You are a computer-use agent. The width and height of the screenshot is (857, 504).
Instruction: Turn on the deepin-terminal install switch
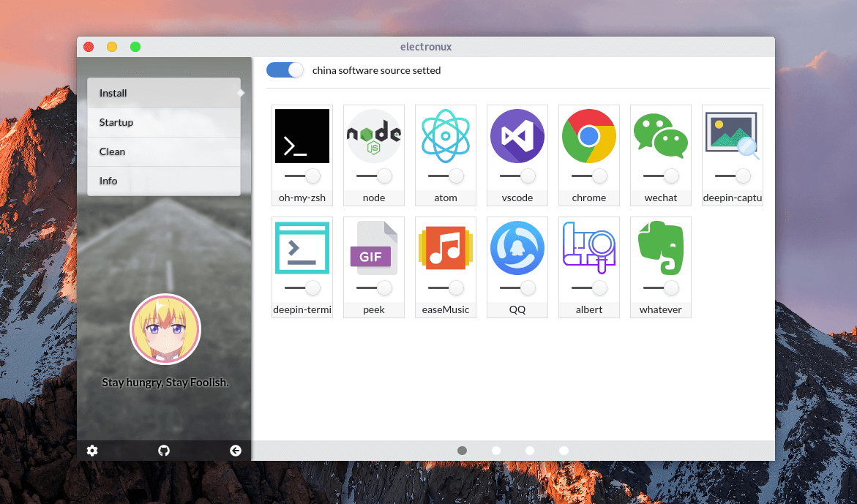[302, 287]
